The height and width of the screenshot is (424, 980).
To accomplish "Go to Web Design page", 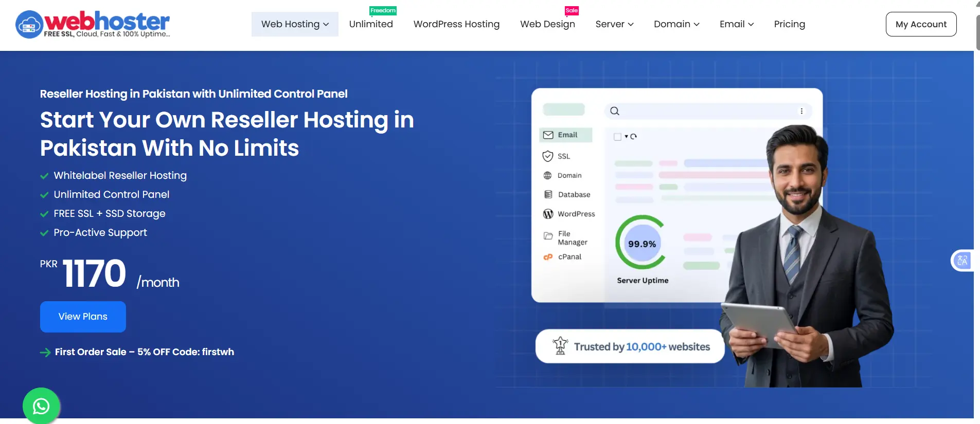I will (x=547, y=24).
